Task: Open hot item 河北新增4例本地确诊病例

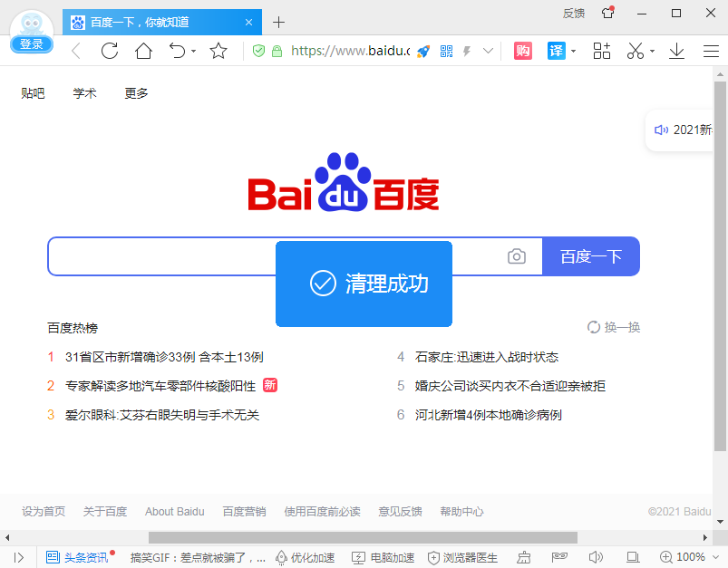Action: click(x=489, y=414)
